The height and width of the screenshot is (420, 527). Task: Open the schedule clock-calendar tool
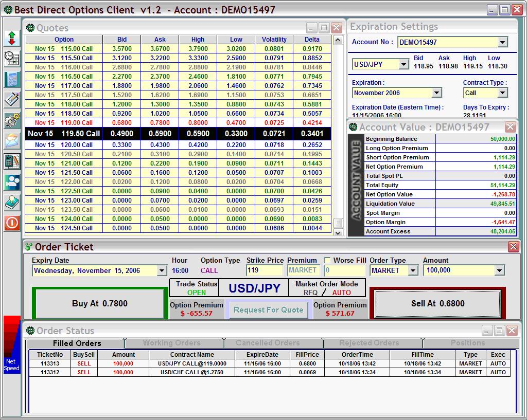click(x=11, y=59)
